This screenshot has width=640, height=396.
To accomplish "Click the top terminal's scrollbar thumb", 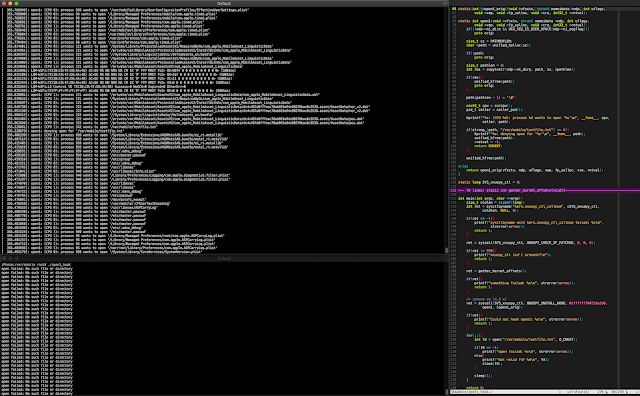I will 446,250.
